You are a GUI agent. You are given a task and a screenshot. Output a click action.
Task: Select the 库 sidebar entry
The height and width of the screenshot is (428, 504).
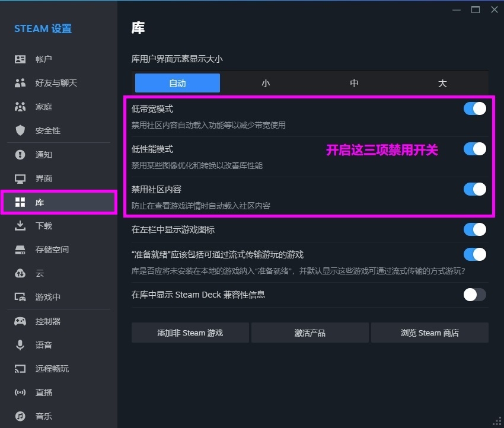pyautogui.click(x=59, y=202)
